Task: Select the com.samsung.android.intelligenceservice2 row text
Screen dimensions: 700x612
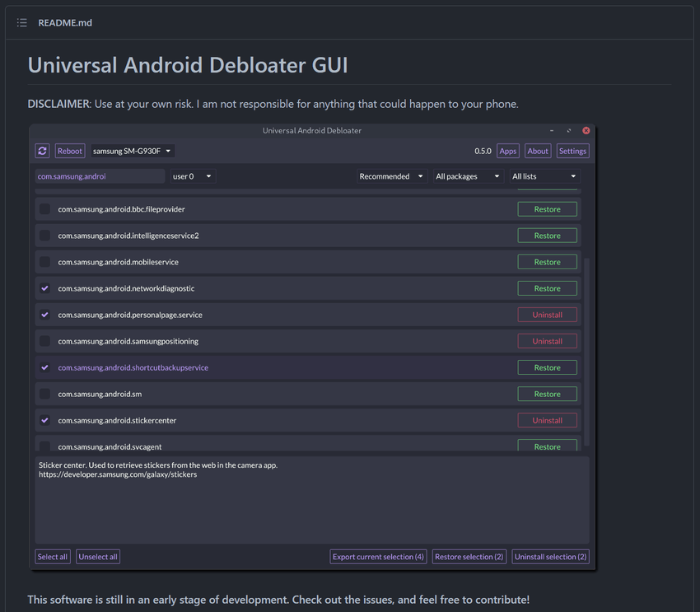Action: coord(128,236)
